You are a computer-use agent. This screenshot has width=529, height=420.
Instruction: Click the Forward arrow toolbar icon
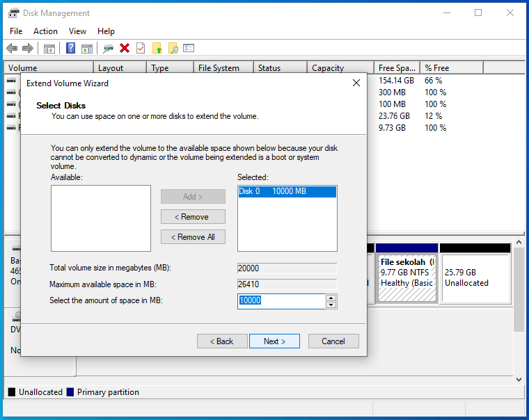(x=28, y=49)
